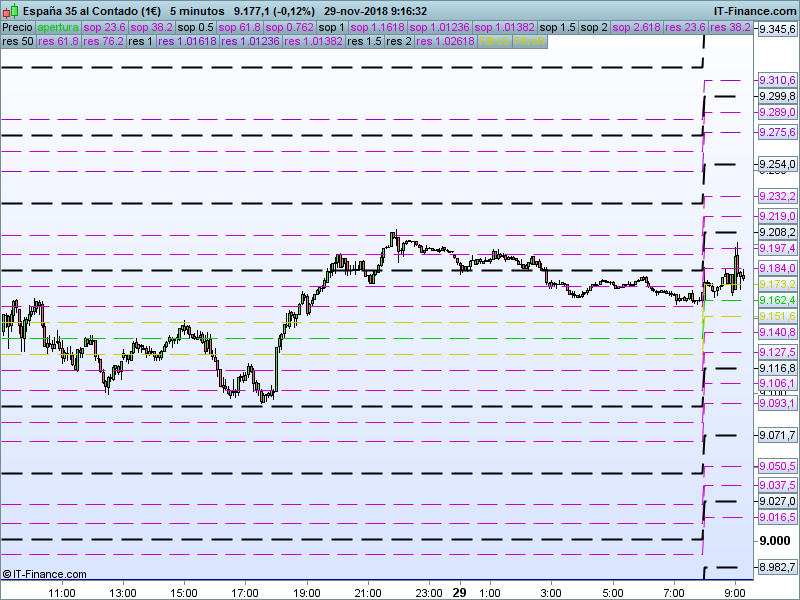Image resolution: width=800 pixels, height=600 pixels.
Task: Pick the res 1.5 indicator label
Action: click(364, 41)
